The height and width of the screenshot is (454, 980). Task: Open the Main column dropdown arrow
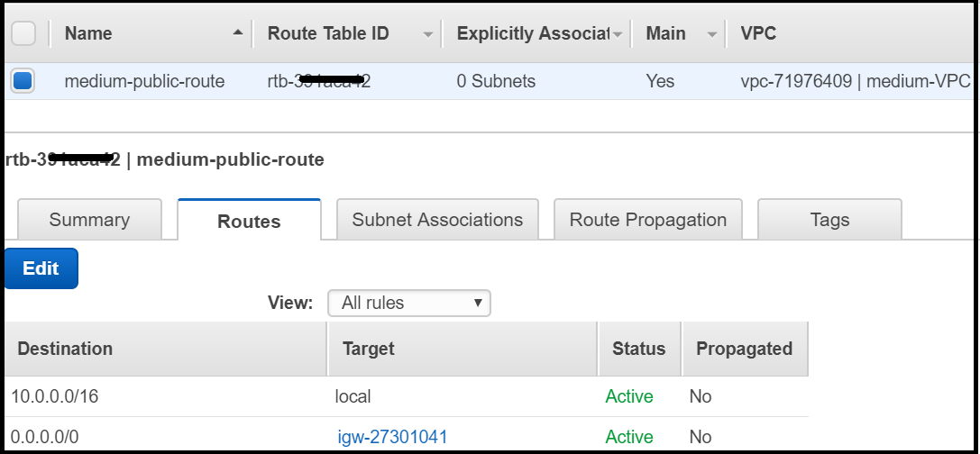point(711,34)
